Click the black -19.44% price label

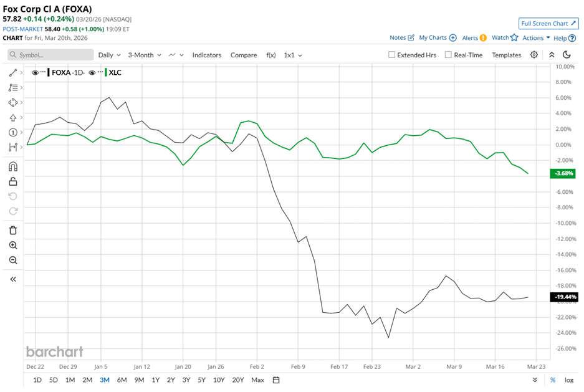[x=564, y=297]
